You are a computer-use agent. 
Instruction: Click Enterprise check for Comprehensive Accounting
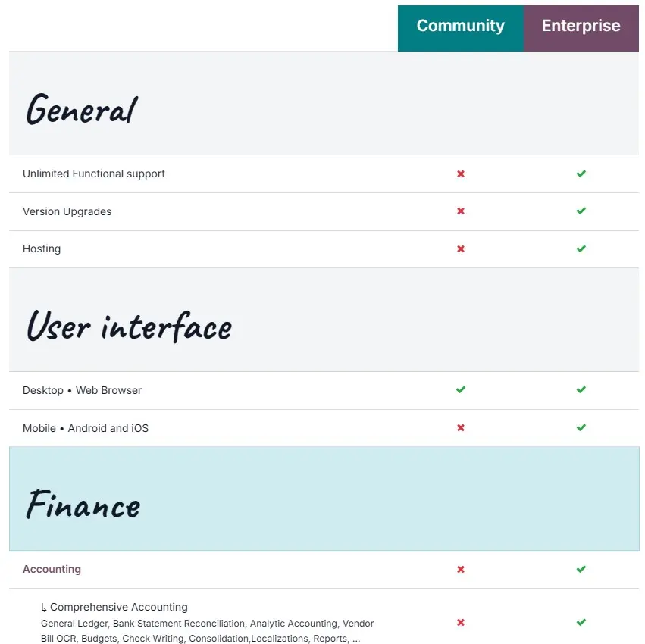pos(581,622)
